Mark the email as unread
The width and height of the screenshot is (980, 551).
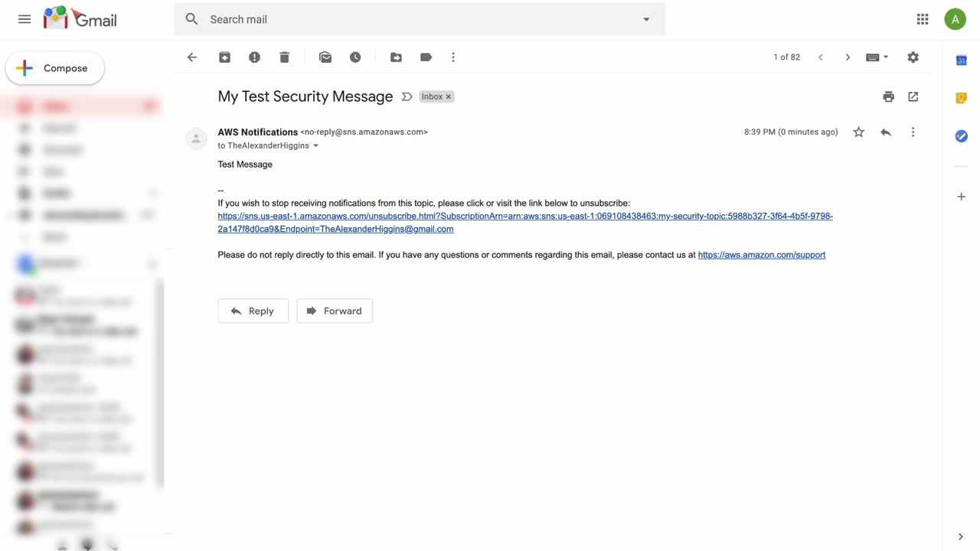coord(325,57)
